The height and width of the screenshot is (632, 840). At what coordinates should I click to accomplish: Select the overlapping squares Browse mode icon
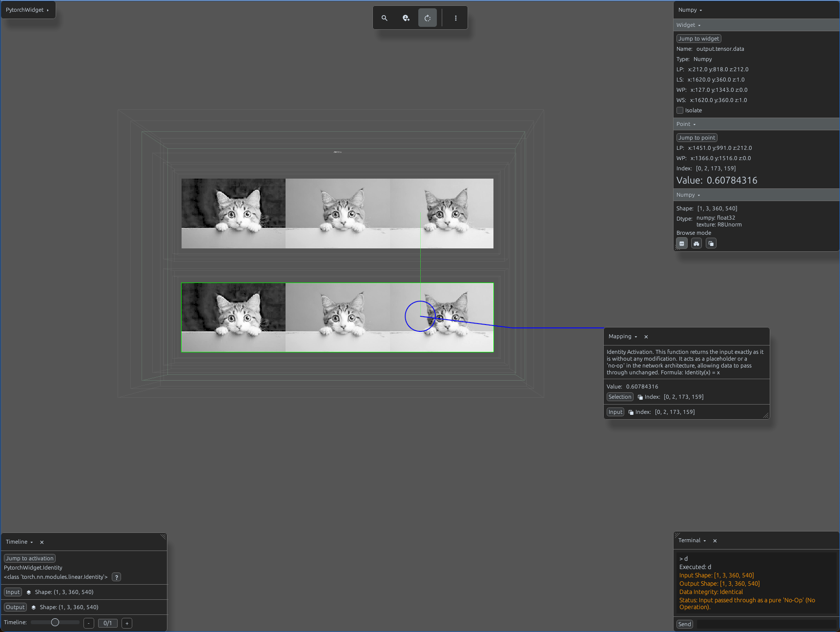click(711, 244)
